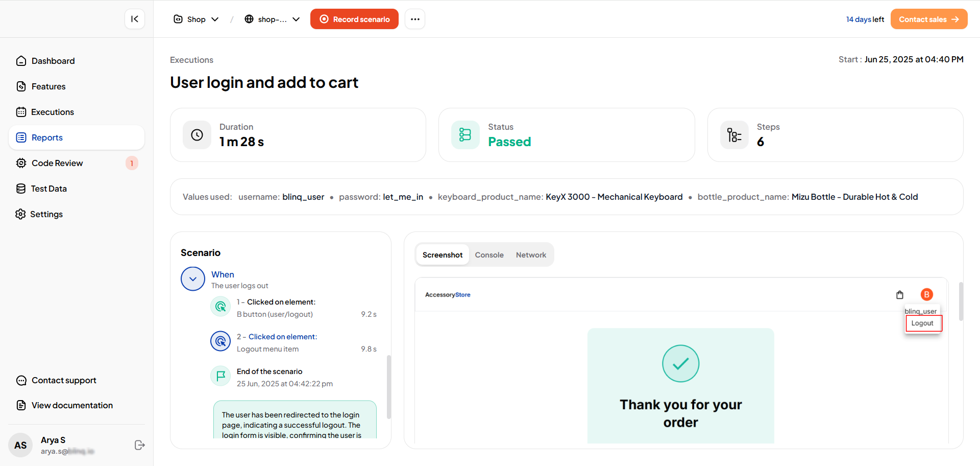Select step 2 click icon in scenario
This screenshot has height=466, width=980.
click(220, 341)
